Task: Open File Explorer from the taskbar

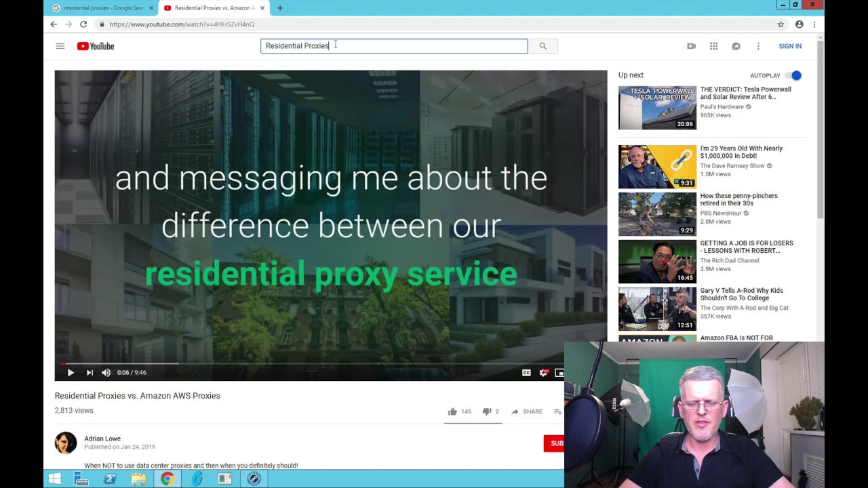Action: (138, 479)
